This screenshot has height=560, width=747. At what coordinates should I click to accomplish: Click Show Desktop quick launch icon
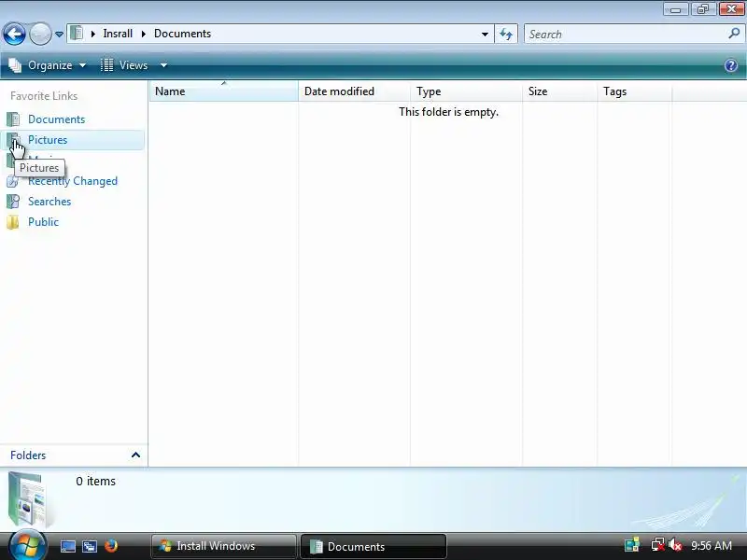tap(67, 546)
